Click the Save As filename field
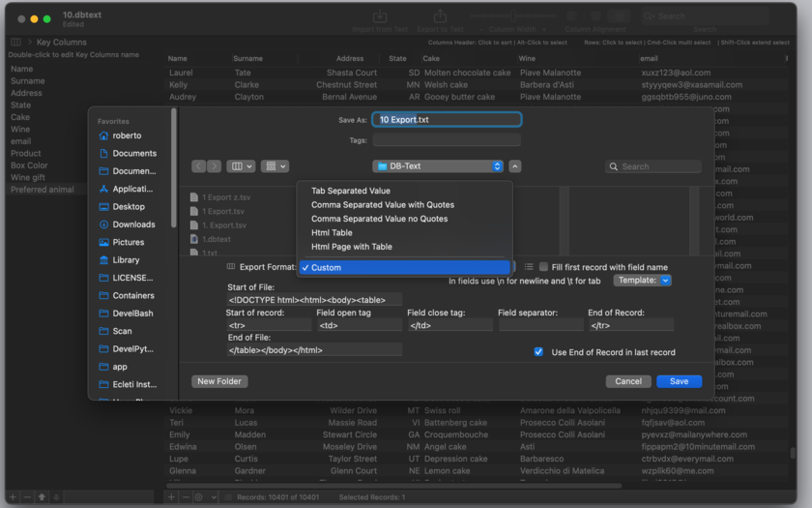Viewport: 812px width, 508px height. (x=447, y=120)
